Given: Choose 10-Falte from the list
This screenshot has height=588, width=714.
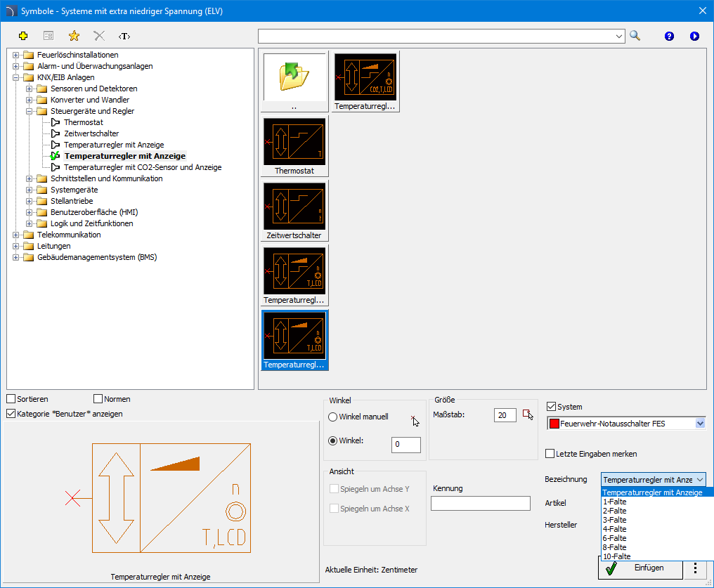Looking at the screenshot, I should 658,556.
